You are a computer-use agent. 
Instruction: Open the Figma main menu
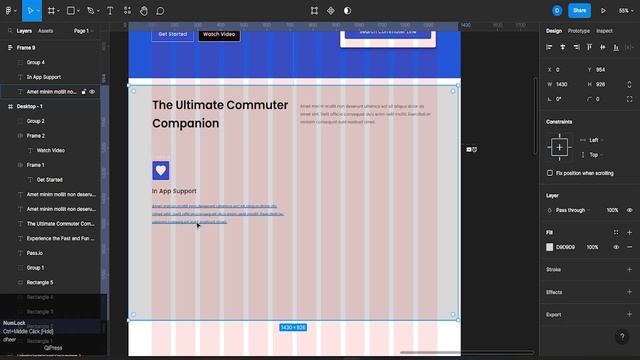pos(8,11)
